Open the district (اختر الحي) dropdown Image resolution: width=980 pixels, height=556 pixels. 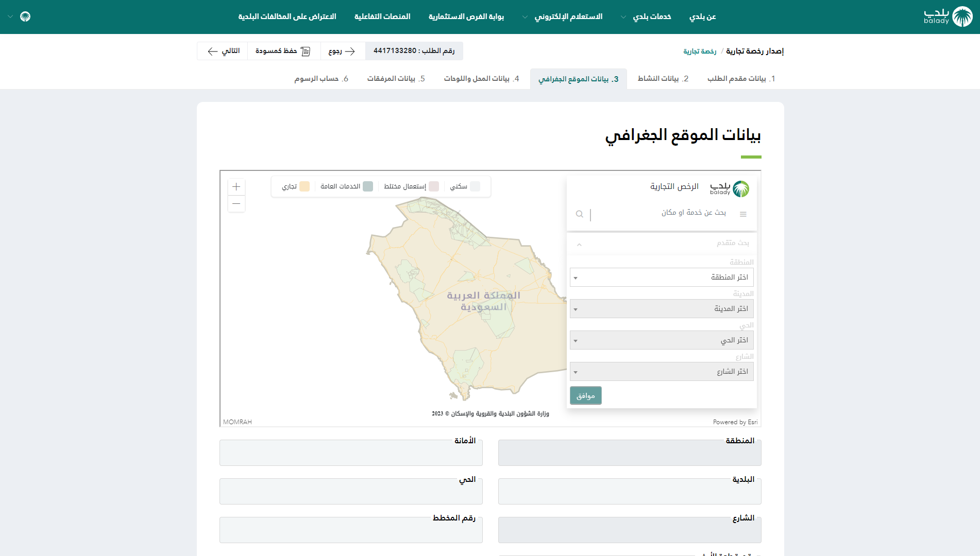[x=662, y=340]
